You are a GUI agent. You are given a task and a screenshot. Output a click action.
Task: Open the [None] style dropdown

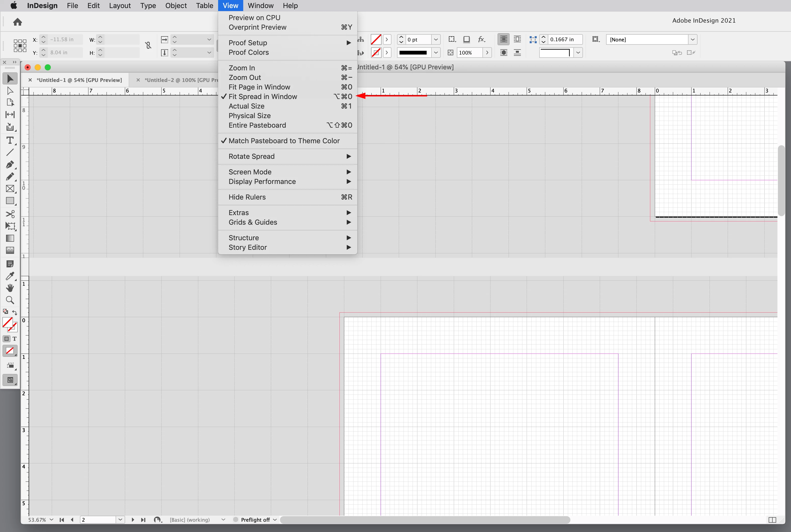[x=692, y=40]
